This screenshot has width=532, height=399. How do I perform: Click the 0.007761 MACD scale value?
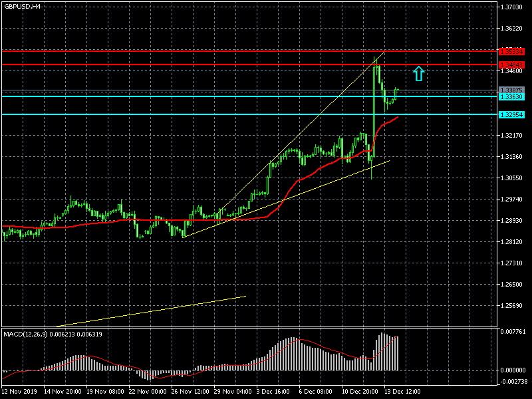(513, 331)
